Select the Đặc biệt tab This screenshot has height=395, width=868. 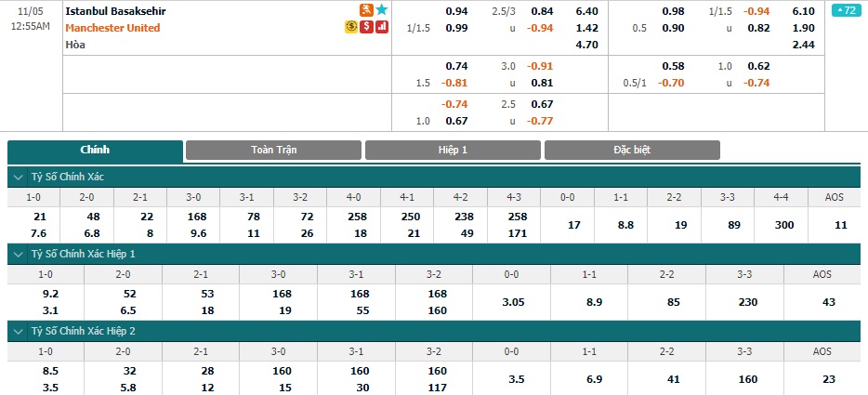[x=632, y=151]
